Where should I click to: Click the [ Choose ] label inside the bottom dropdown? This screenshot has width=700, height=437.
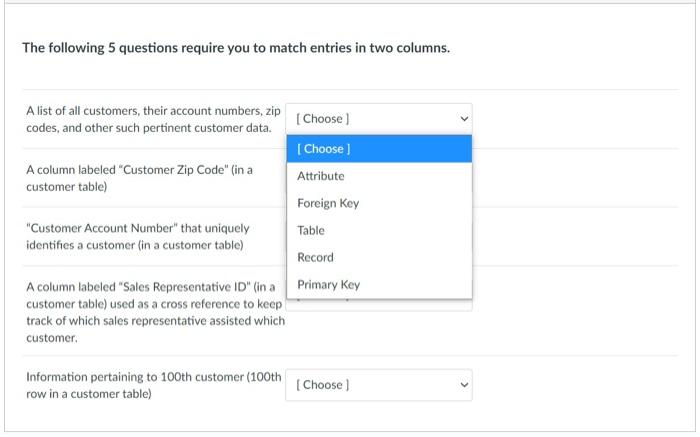click(x=323, y=385)
